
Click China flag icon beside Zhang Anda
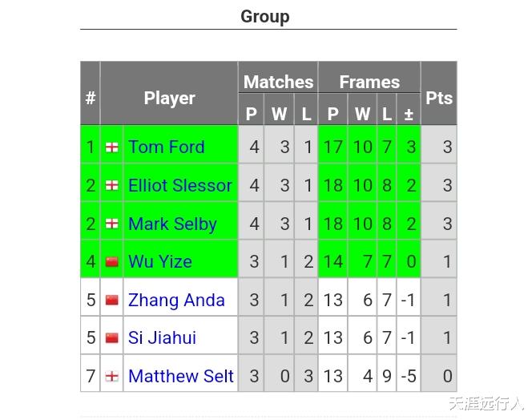point(112,300)
